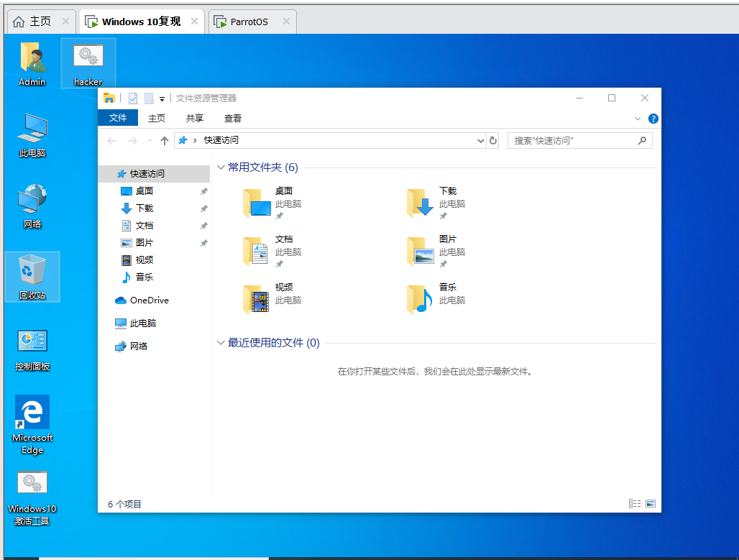739x560 pixels.
Task: Open the address bar history dropdown
Action: pos(480,140)
